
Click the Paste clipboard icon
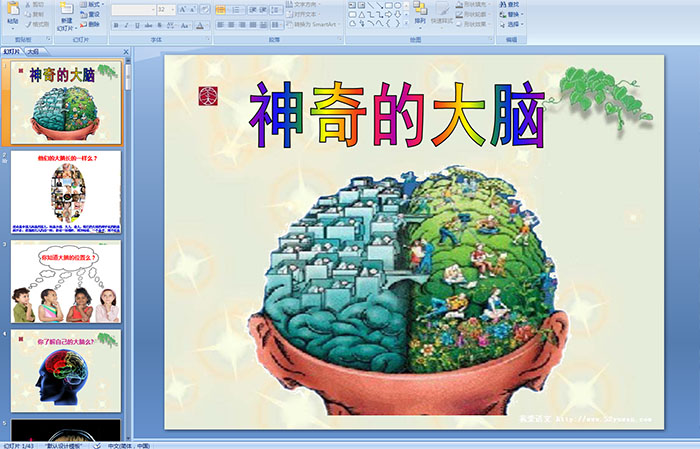[x=13, y=9]
